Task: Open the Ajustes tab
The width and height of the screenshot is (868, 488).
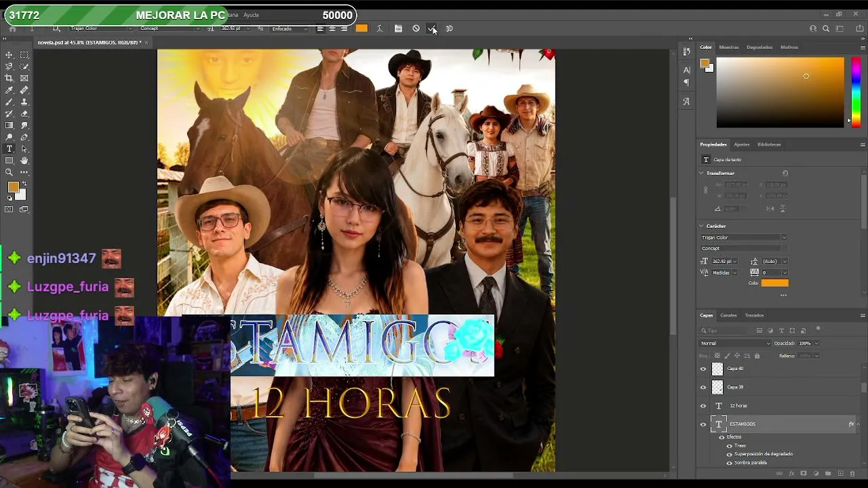Action: click(742, 144)
